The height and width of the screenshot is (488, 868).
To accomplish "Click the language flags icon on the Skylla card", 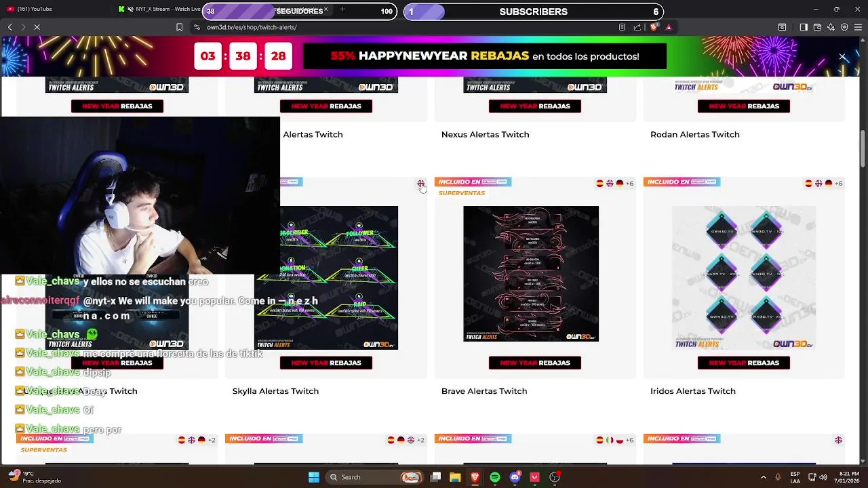I will pyautogui.click(x=420, y=184).
